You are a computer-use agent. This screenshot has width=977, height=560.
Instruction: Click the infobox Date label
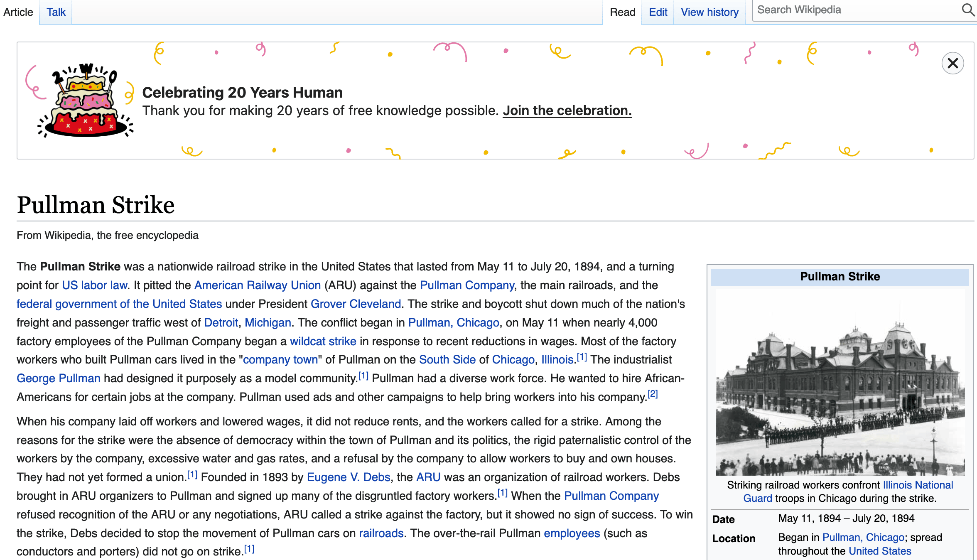tap(723, 519)
